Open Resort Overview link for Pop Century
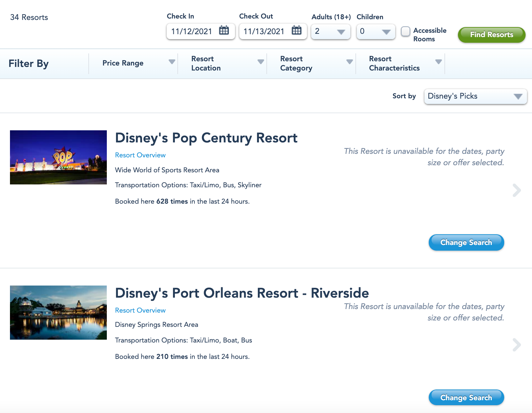 click(140, 155)
